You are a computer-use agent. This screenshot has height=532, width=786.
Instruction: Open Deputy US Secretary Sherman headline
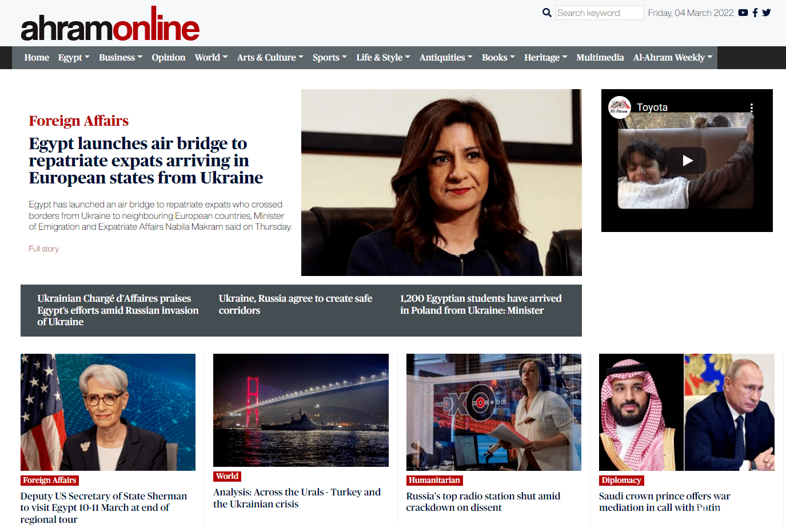pyautogui.click(x=104, y=508)
